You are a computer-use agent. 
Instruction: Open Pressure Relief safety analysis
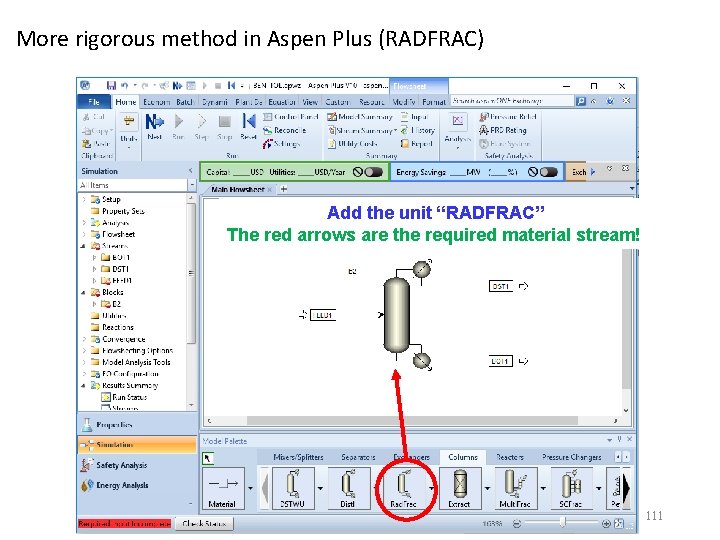pyautogui.click(x=507, y=117)
